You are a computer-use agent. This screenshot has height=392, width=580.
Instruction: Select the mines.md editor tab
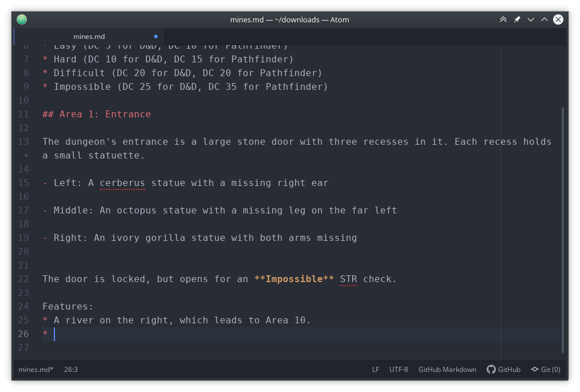pyautogui.click(x=89, y=36)
